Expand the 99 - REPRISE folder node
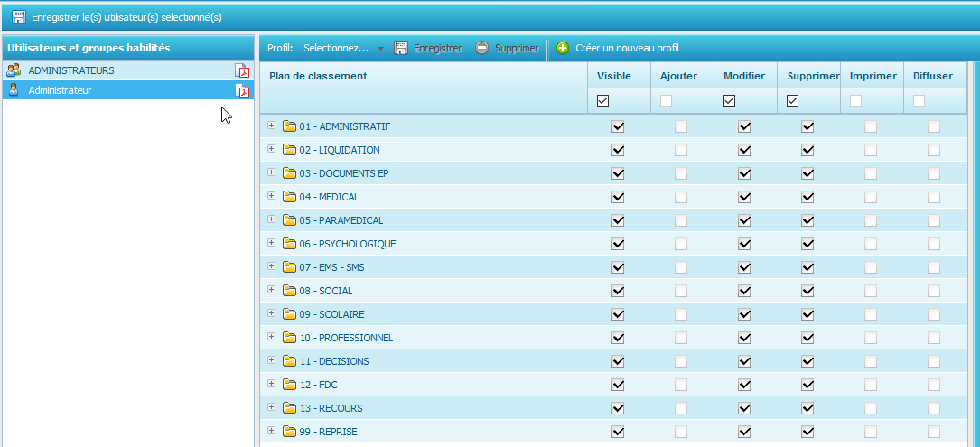Screen dimensions: 980x447 (x=271, y=431)
